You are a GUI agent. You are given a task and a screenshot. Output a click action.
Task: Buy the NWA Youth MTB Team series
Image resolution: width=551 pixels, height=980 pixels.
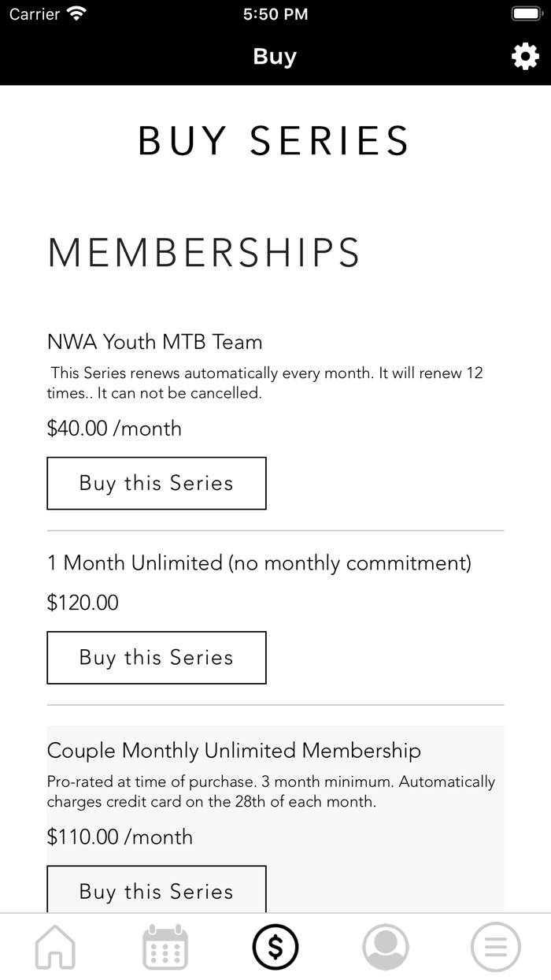click(157, 483)
